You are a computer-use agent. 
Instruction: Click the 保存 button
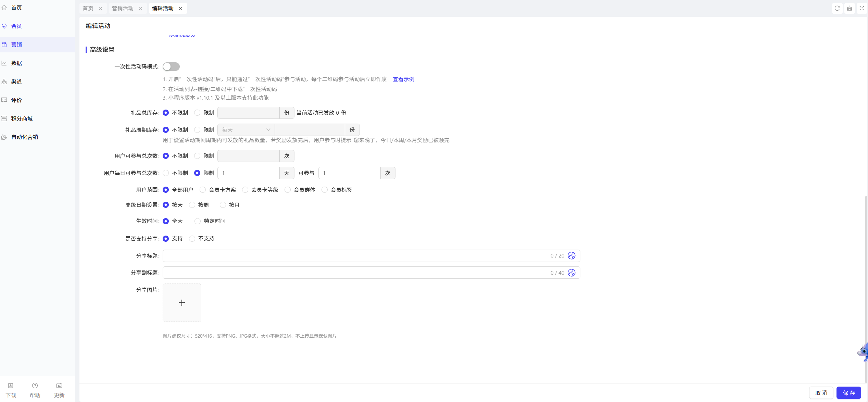(x=849, y=393)
